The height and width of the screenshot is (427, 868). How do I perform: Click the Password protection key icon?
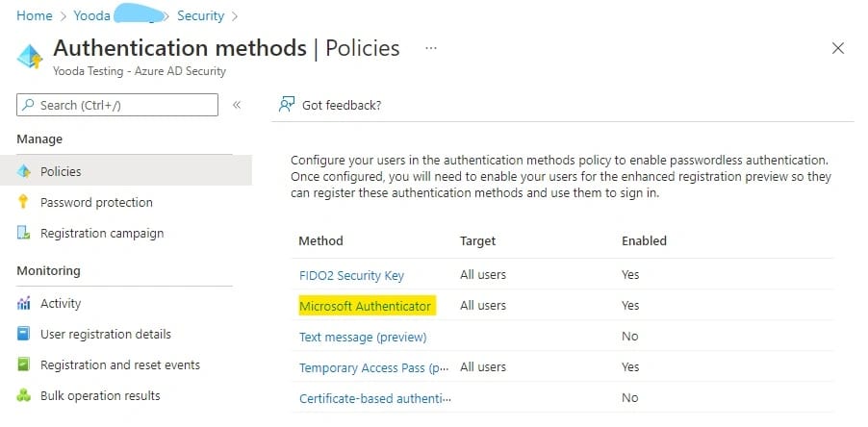24,202
